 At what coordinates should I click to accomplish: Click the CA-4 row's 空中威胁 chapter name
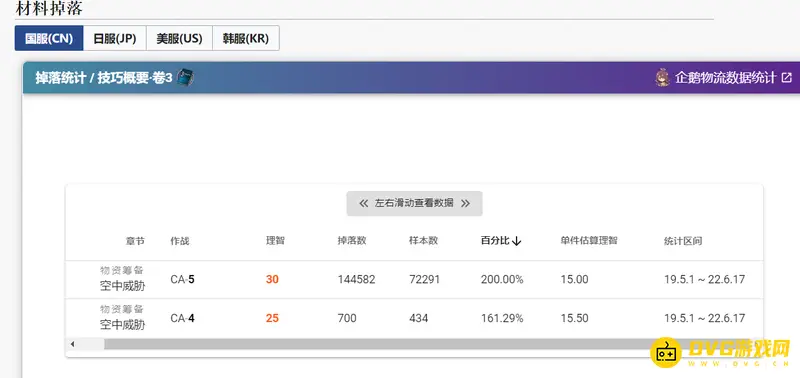122,324
